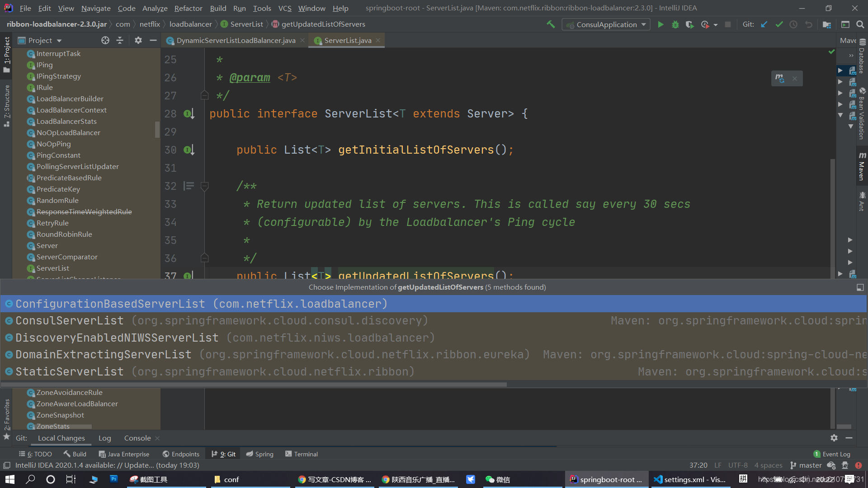
Task: Change 4 spaces indent setting
Action: (768, 465)
